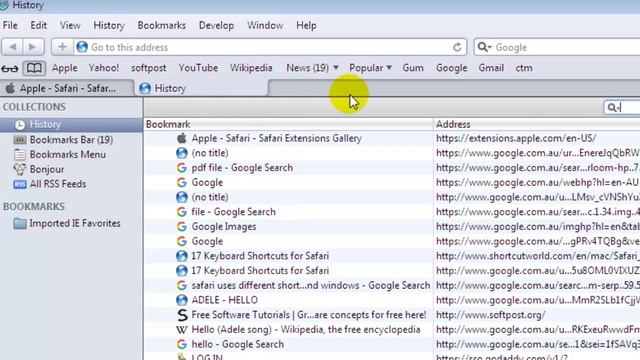Screen dimensions: 640x360
Task: Open the Apple bookmark in bookmarks bar
Action: [x=64, y=68]
